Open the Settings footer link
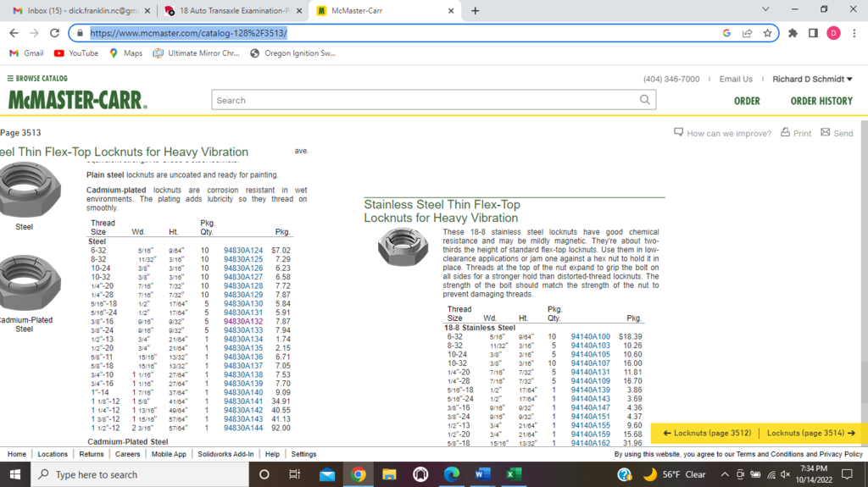This screenshot has height=487, width=868. tap(304, 454)
